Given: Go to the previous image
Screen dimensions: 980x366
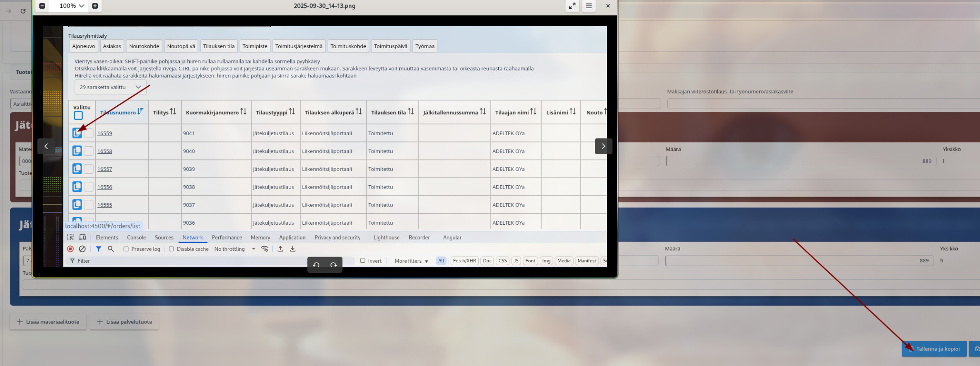Looking at the screenshot, I should click(x=46, y=146).
